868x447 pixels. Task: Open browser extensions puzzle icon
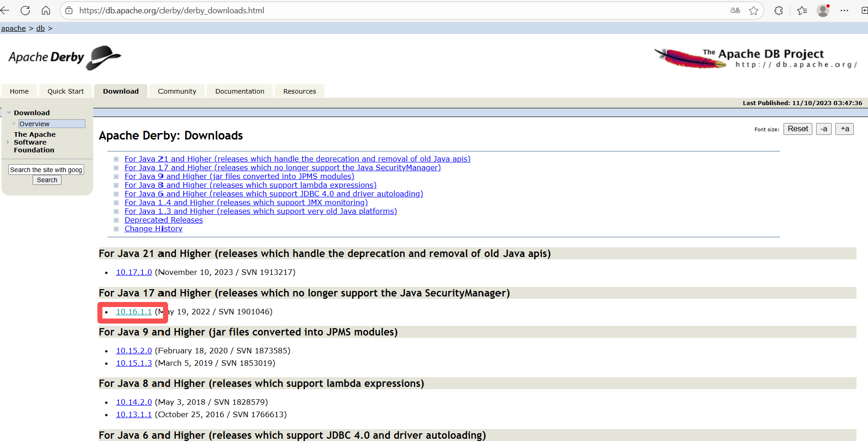(x=779, y=10)
